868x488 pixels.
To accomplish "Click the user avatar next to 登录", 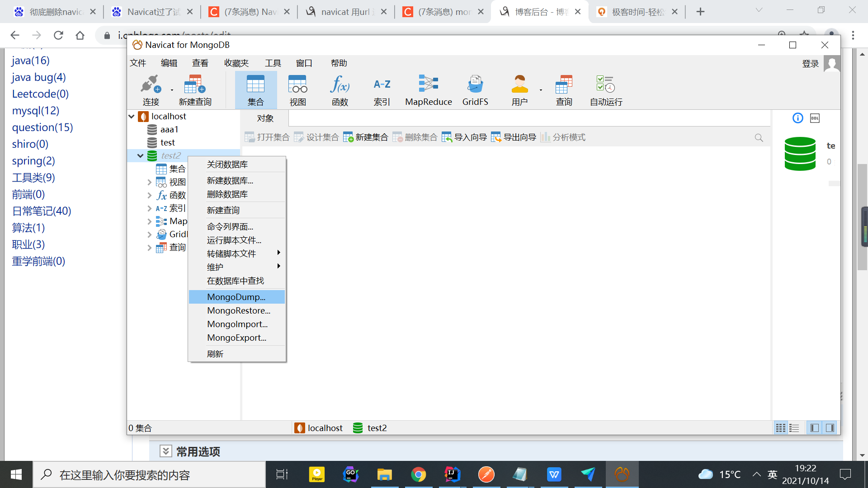I will 831,63.
